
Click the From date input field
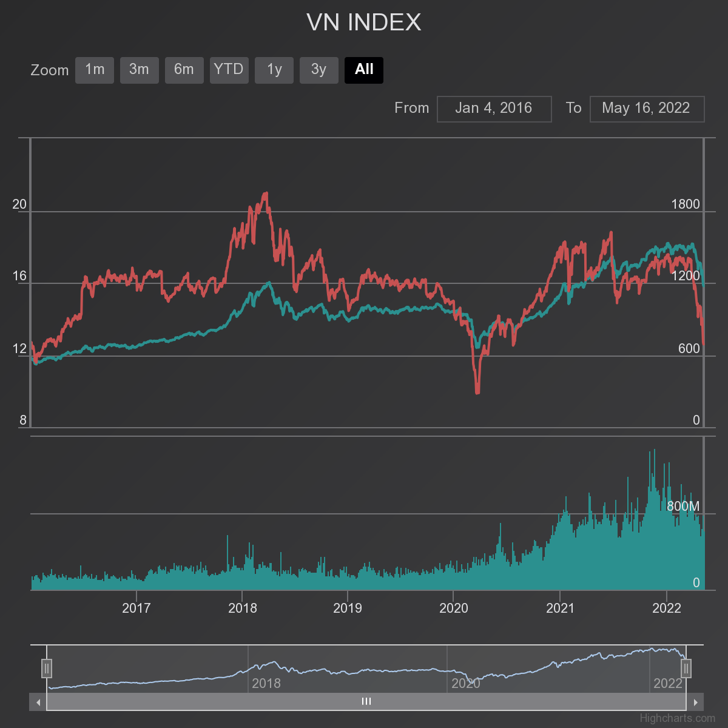point(494,109)
